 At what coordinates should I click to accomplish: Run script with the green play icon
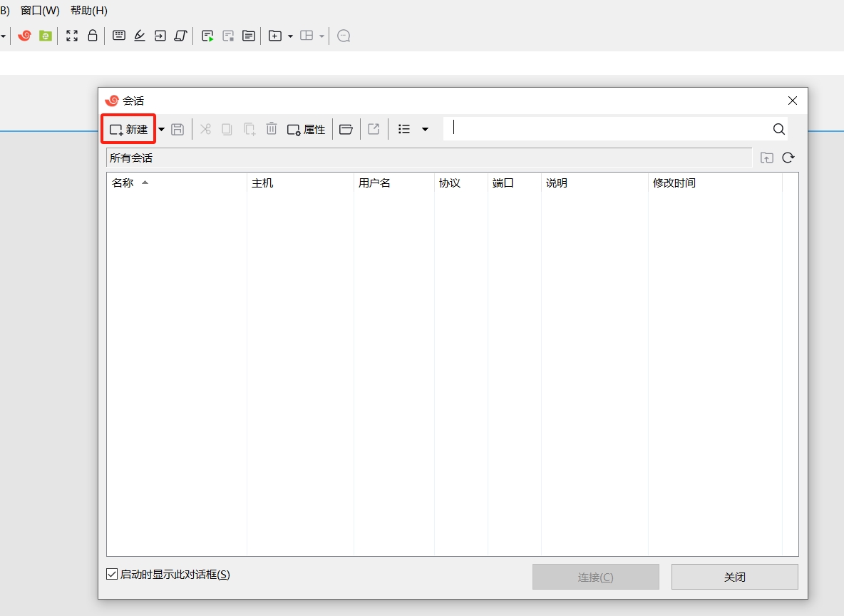pos(207,36)
